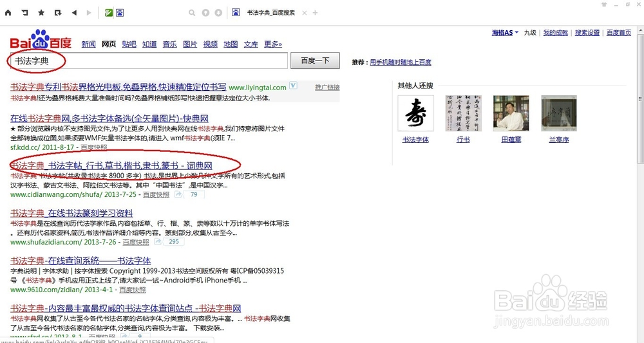Go to the browser home page icon

(8, 13)
